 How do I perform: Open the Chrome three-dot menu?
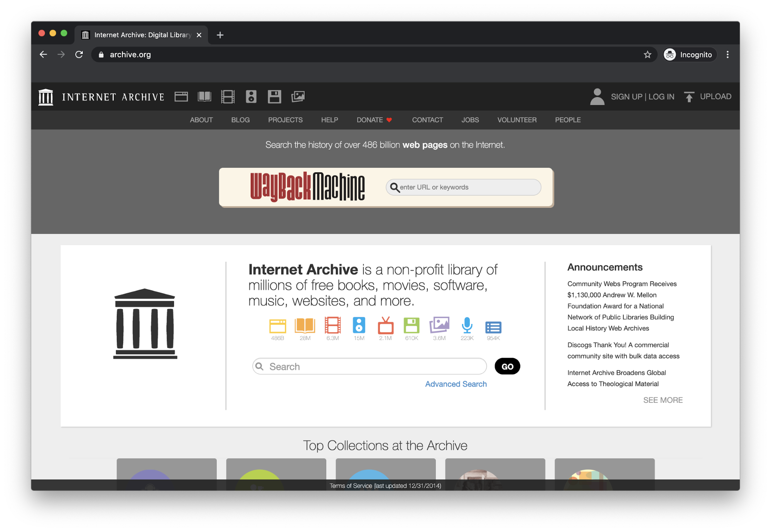727,55
